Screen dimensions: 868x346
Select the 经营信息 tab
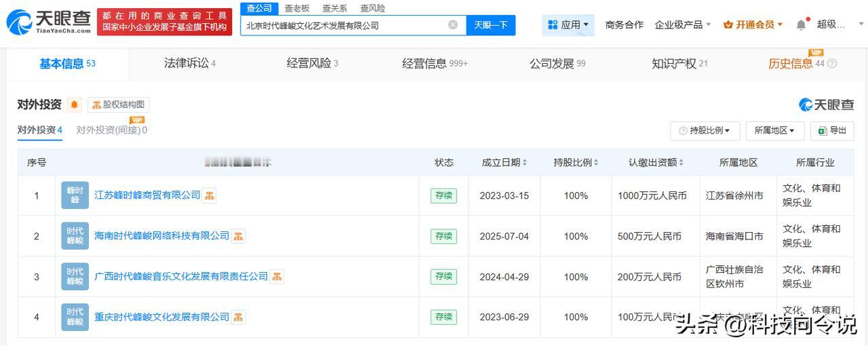[435, 63]
